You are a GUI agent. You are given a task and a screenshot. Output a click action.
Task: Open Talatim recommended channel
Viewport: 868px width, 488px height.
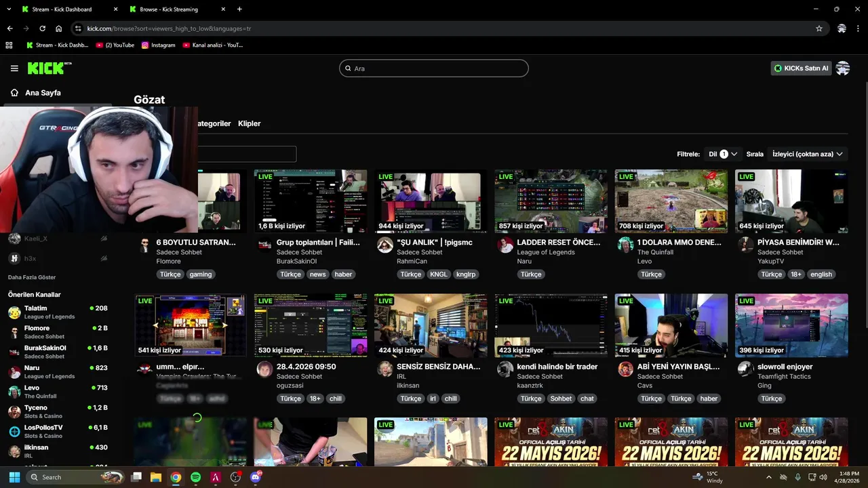click(58, 312)
